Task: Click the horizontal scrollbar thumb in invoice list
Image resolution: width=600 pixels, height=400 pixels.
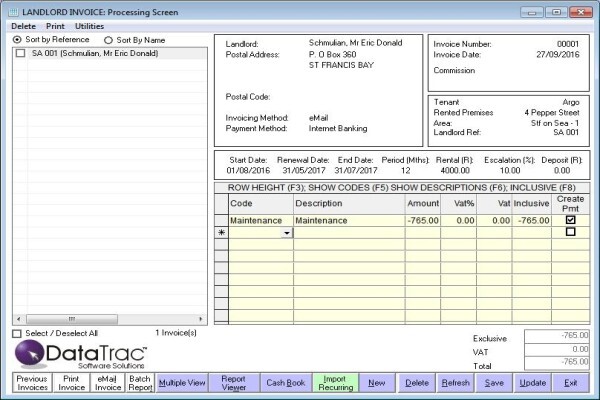Action: point(72,319)
